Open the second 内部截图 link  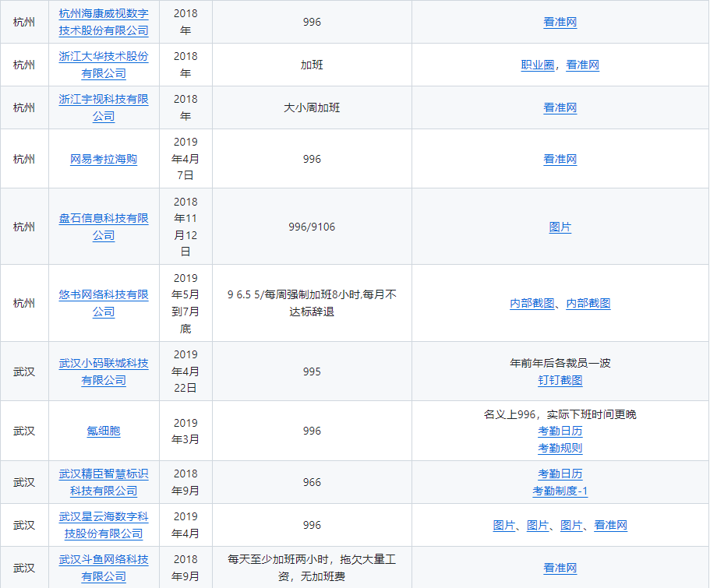point(588,303)
